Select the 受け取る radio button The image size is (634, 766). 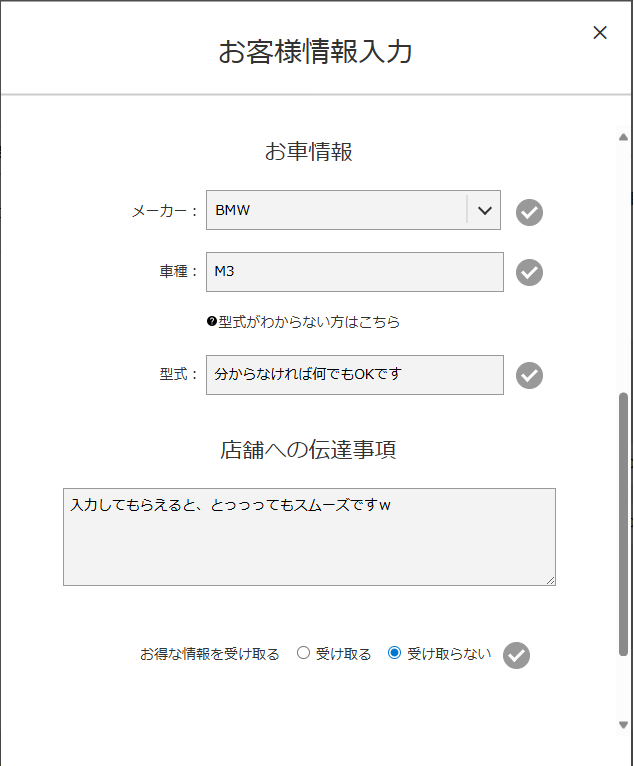[x=303, y=654]
